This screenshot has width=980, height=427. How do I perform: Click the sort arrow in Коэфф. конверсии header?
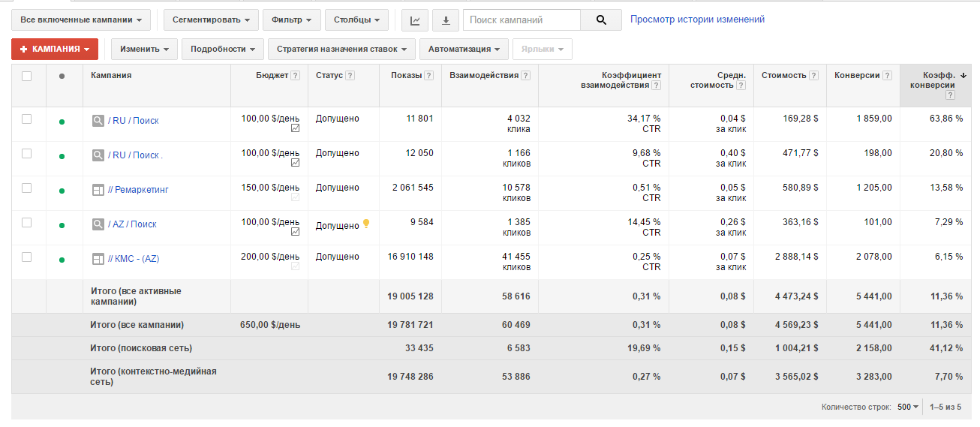[x=963, y=75]
